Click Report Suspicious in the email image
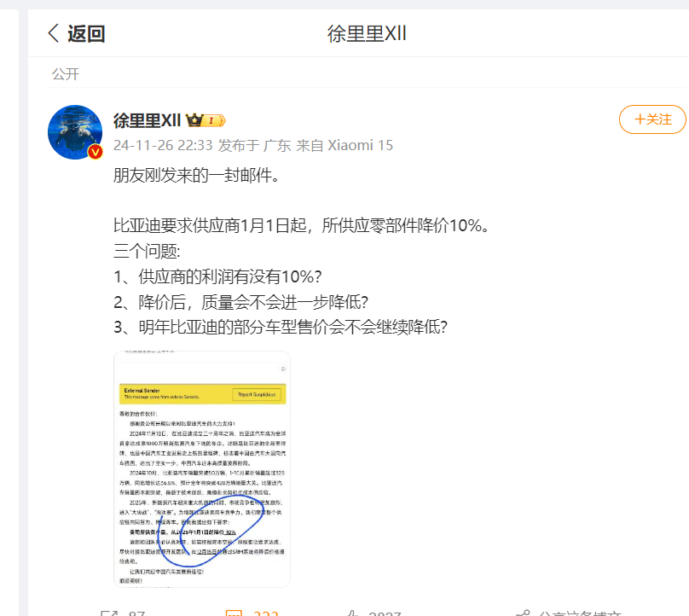This screenshot has height=616, width=689. coord(257,394)
